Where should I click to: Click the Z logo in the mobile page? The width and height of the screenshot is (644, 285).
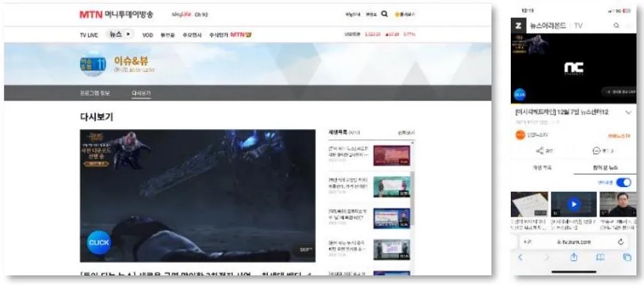click(x=518, y=26)
